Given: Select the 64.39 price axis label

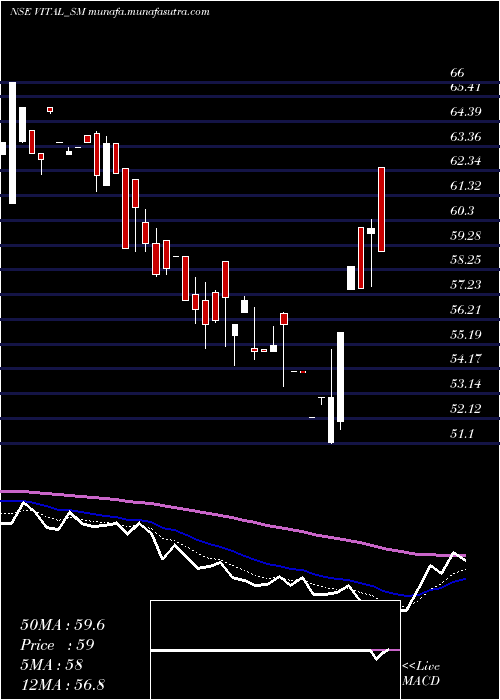Looking at the screenshot, I should (x=466, y=112).
